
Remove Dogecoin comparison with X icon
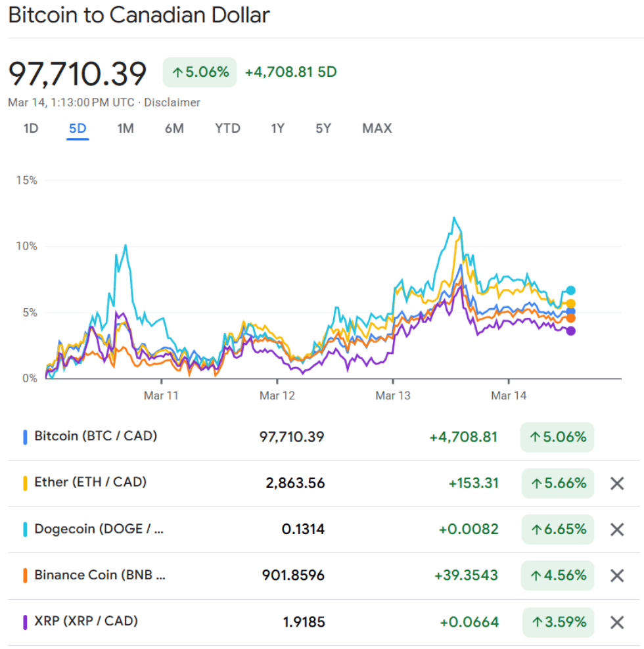[x=616, y=529]
